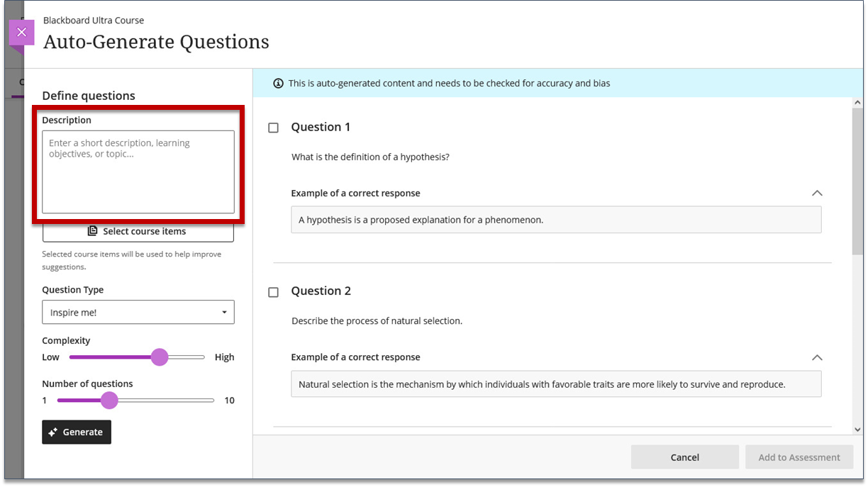868x487 pixels.
Task: Select the Question 1 checkbox
Action: click(x=273, y=128)
